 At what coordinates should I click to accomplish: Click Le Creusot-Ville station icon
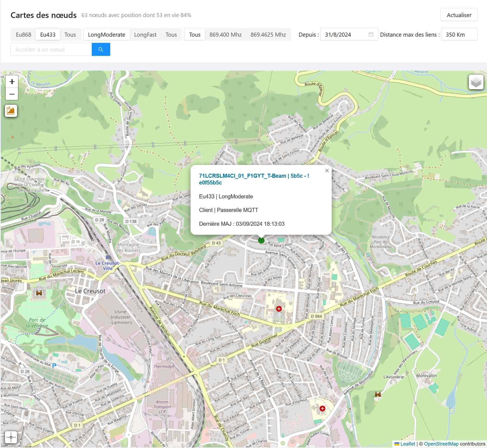coord(108,257)
